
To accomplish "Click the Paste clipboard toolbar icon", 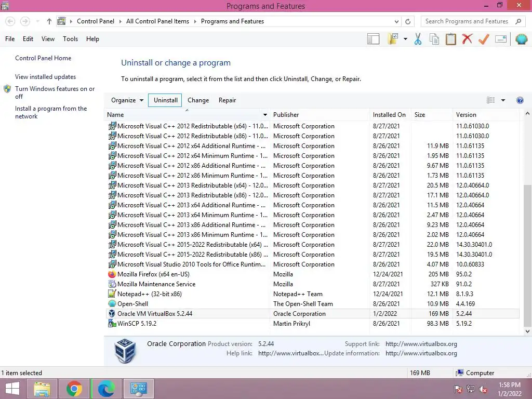I will [x=450, y=39].
